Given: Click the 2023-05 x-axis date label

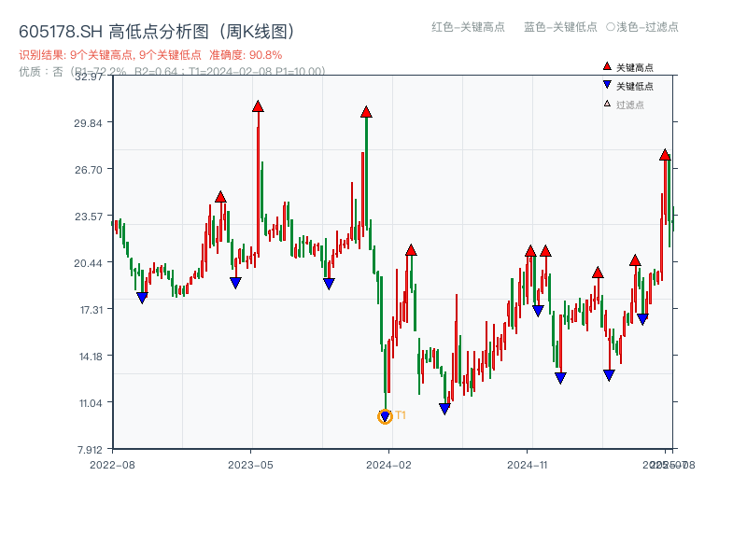Looking at the screenshot, I should [x=250, y=465].
